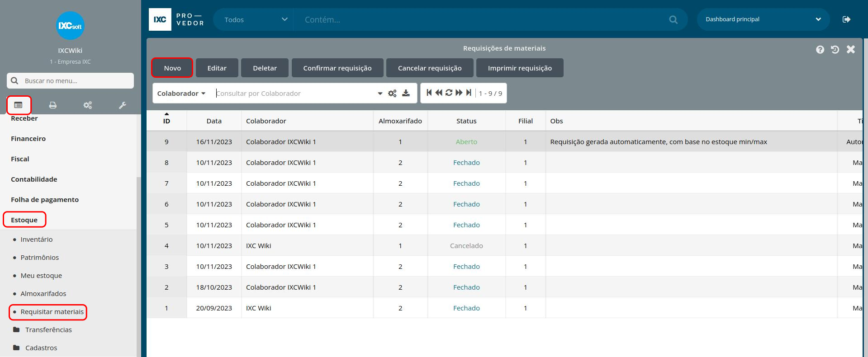The height and width of the screenshot is (357, 868).
Task: Click Cancelar requisição
Action: click(x=430, y=68)
